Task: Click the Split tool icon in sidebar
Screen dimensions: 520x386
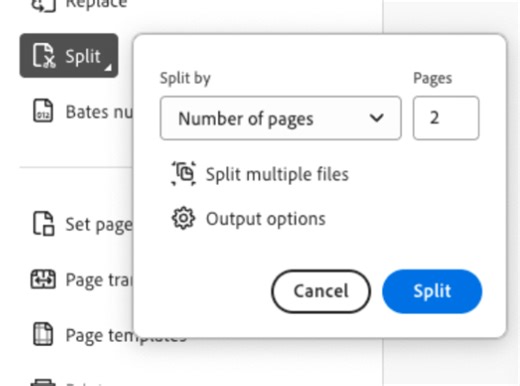Action: coord(44,55)
